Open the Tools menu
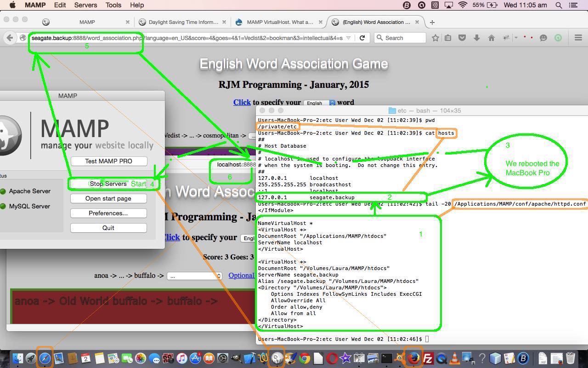 [x=113, y=5]
